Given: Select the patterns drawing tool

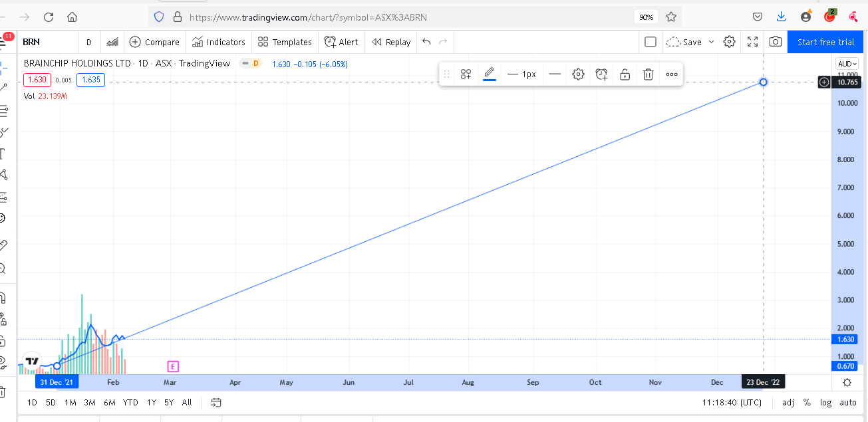Looking at the screenshot, I should (x=4, y=175).
